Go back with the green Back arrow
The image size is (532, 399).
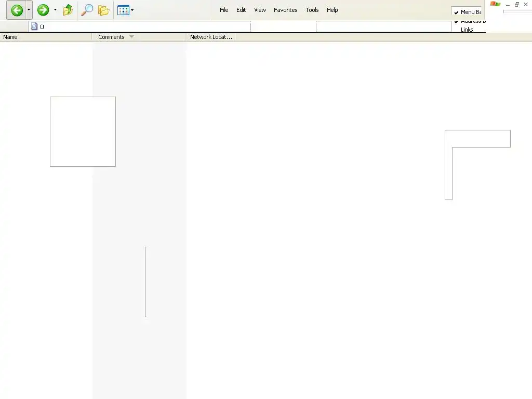coord(17,10)
